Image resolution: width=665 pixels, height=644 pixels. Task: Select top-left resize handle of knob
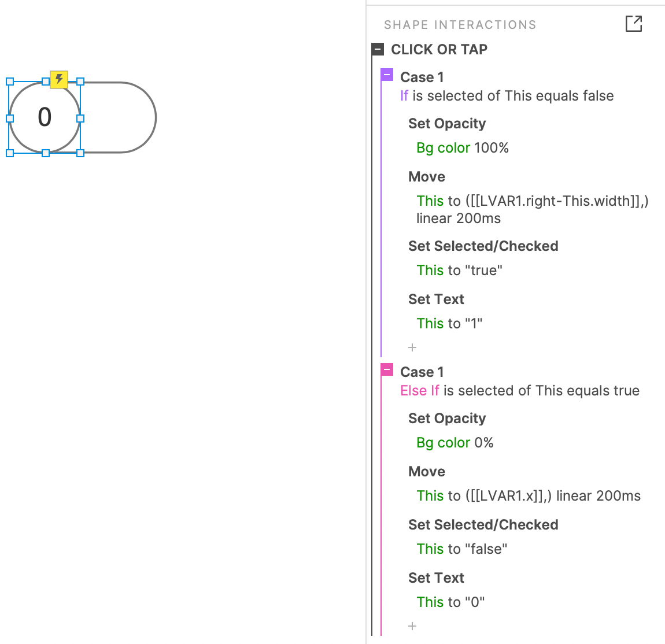coord(10,82)
